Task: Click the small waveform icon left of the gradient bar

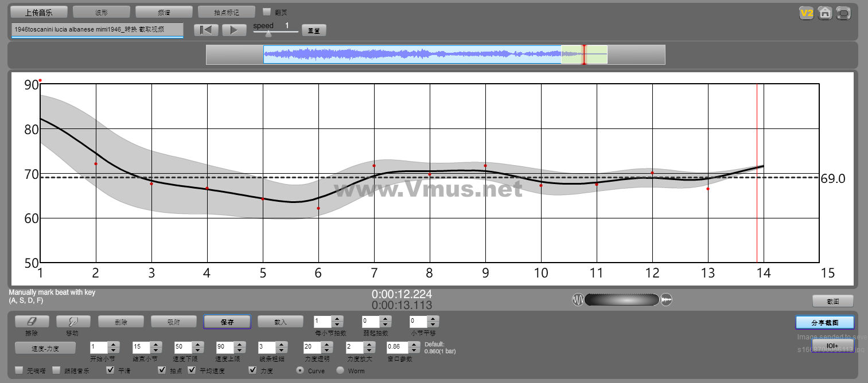Action: (578, 300)
